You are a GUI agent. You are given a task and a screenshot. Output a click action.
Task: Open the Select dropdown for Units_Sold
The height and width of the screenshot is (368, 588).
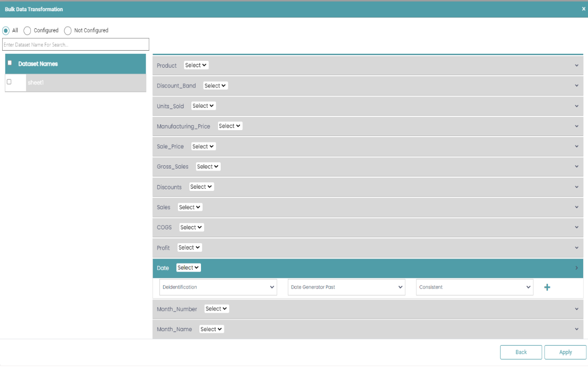[x=204, y=106]
